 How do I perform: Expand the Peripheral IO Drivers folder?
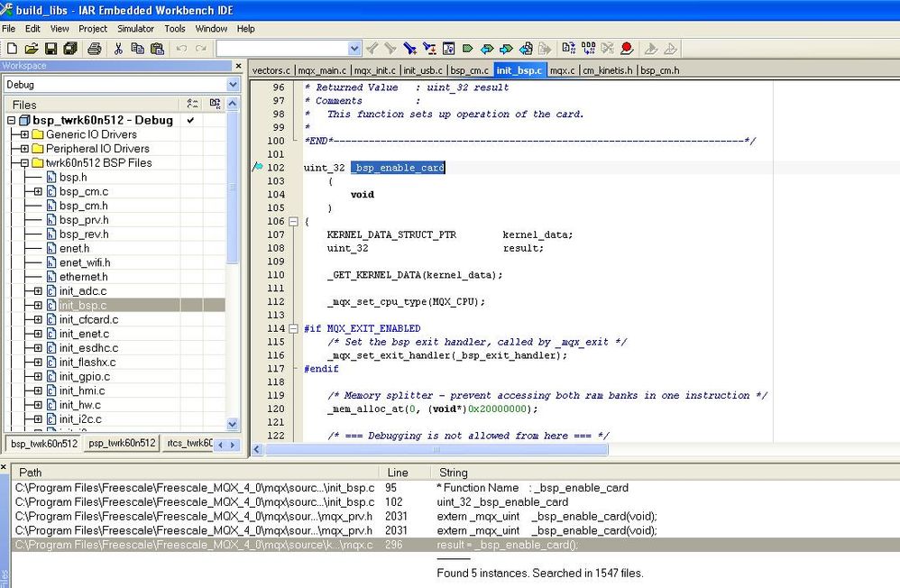[24, 149]
